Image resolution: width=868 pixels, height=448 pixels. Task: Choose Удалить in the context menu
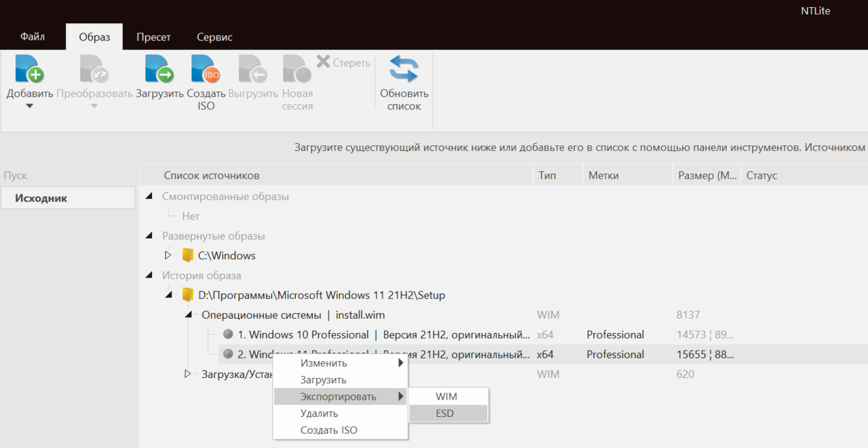coord(340,413)
